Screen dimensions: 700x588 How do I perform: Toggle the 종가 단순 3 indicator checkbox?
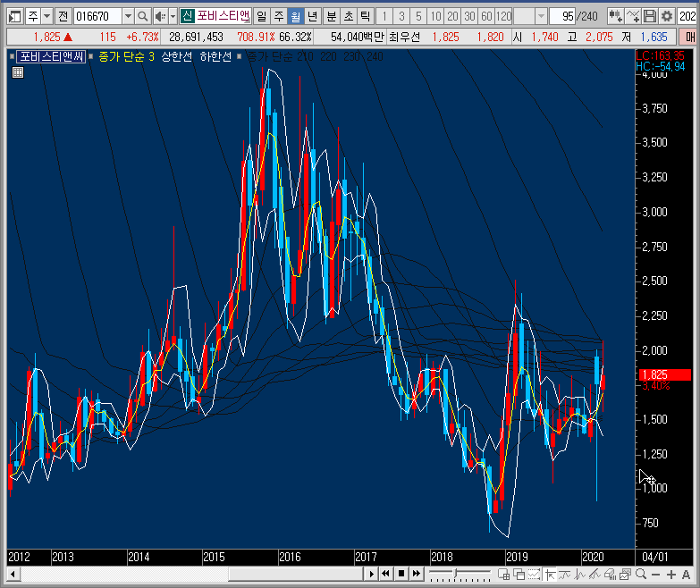(x=91, y=56)
